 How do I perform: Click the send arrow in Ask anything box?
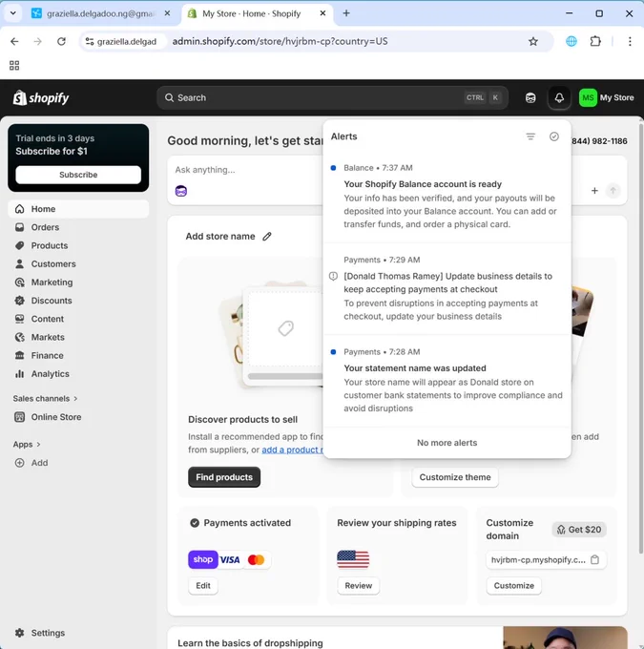(613, 190)
